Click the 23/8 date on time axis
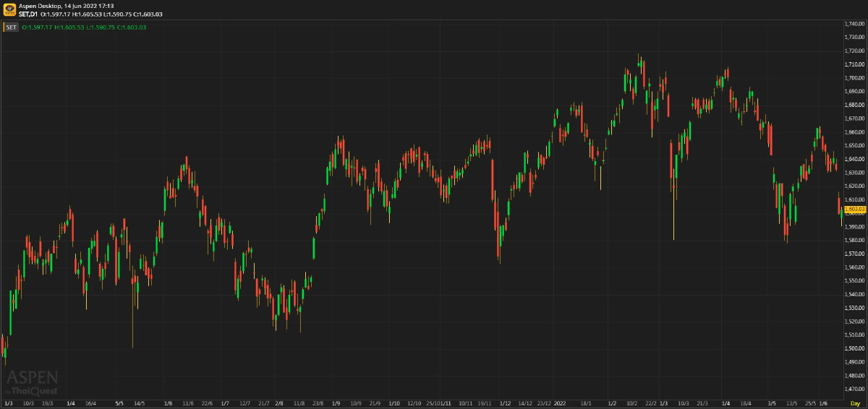 click(317, 403)
